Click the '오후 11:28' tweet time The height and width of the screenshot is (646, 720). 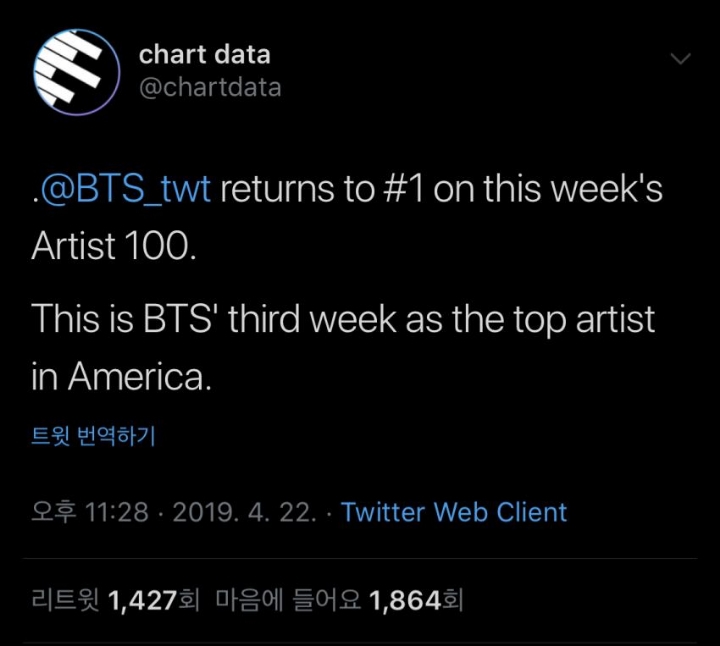click(x=91, y=512)
